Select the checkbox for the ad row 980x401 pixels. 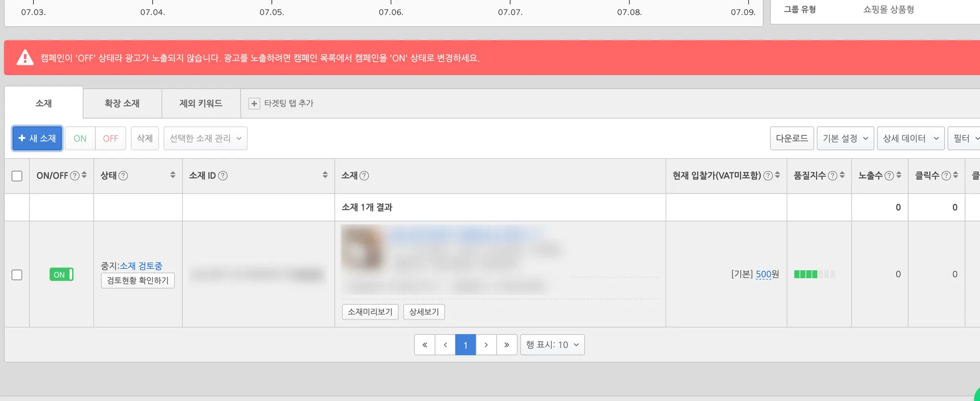point(17,275)
